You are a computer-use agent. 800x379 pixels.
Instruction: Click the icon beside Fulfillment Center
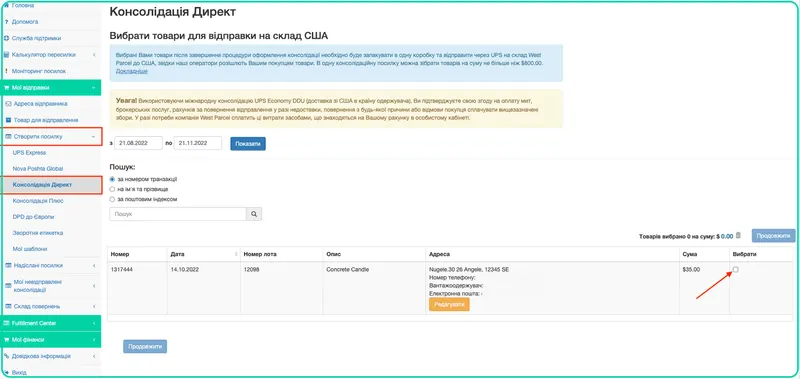7,323
